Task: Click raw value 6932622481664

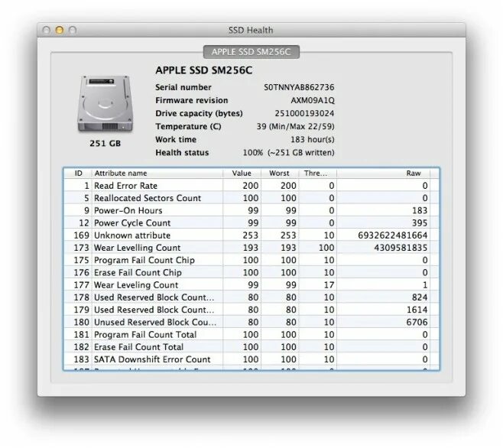Action: coord(393,235)
